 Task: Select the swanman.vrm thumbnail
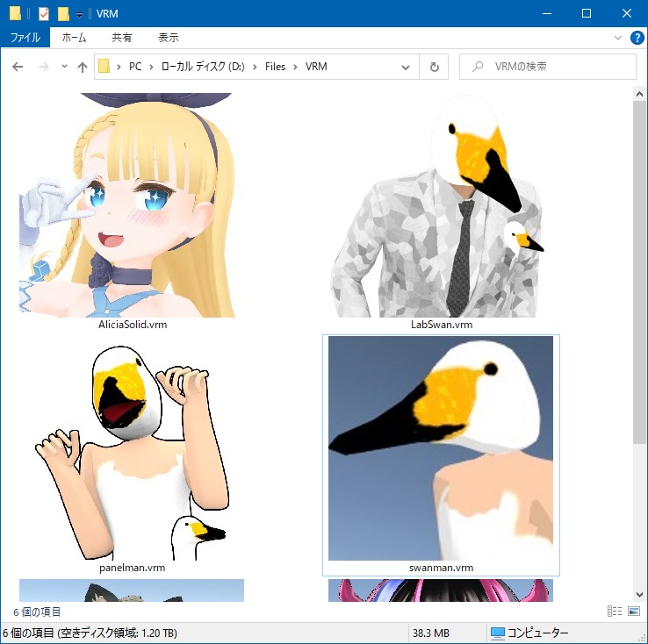(x=441, y=448)
